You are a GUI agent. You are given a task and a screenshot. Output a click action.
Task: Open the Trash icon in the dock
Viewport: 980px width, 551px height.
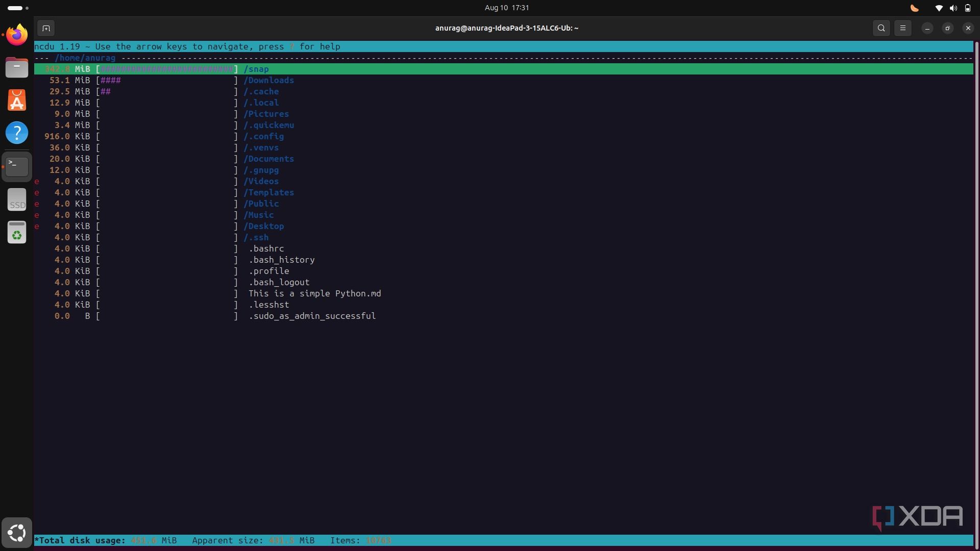point(17,232)
